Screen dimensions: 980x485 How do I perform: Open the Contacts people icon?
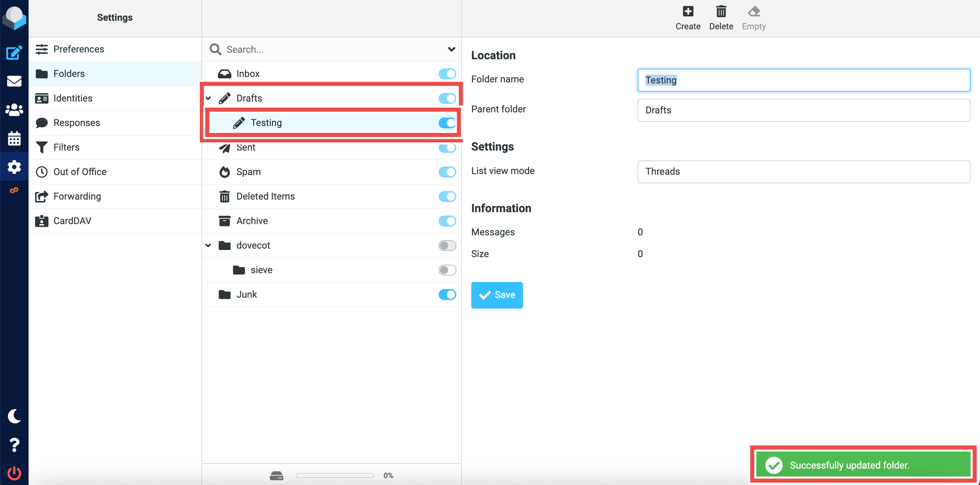point(14,110)
